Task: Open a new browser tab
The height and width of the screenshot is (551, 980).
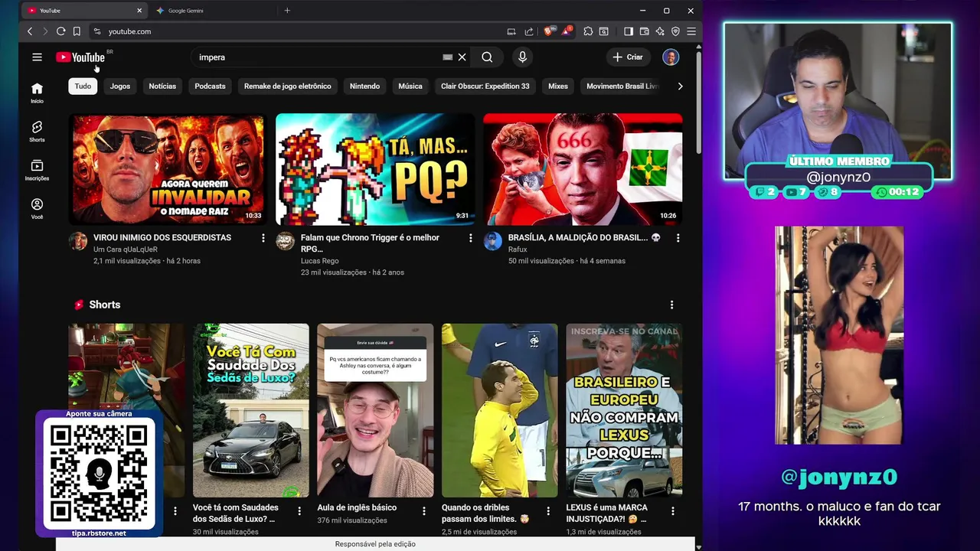Action: pyautogui.click(x=287, y=11)
